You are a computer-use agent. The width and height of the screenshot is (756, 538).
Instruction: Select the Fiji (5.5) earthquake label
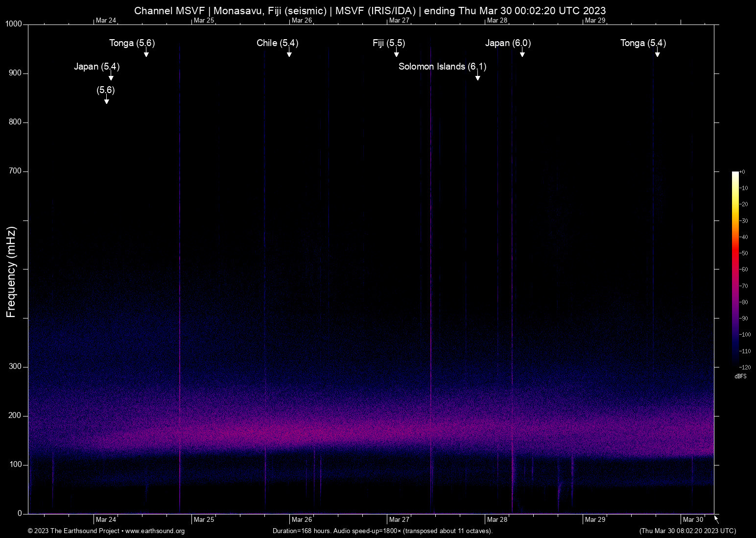tap(389, 43)
